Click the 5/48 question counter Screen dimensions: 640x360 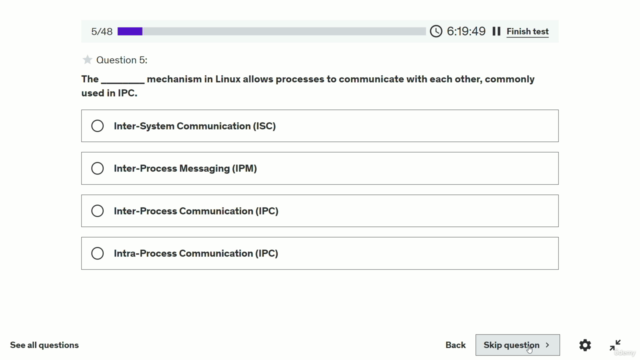tap(102, 31)
